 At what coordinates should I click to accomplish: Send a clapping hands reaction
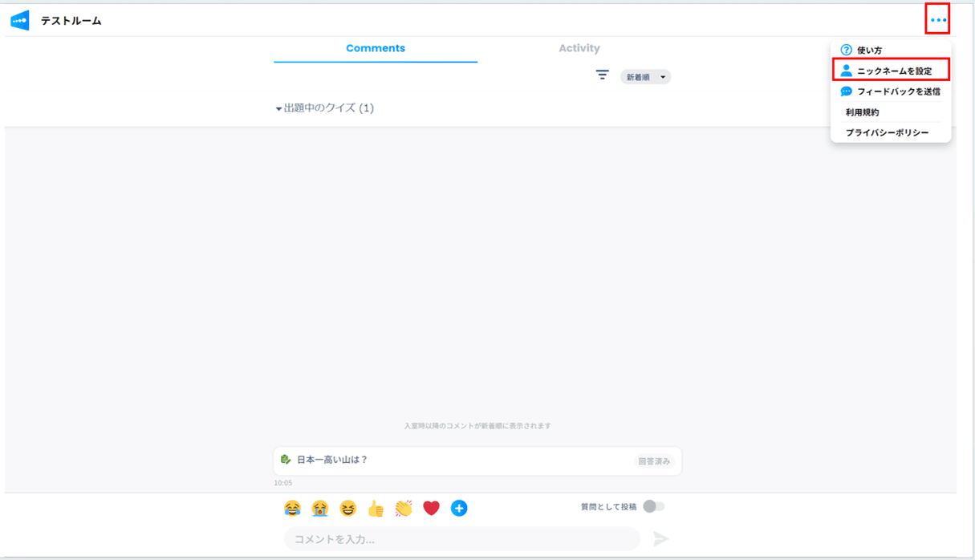click(404, 507)
